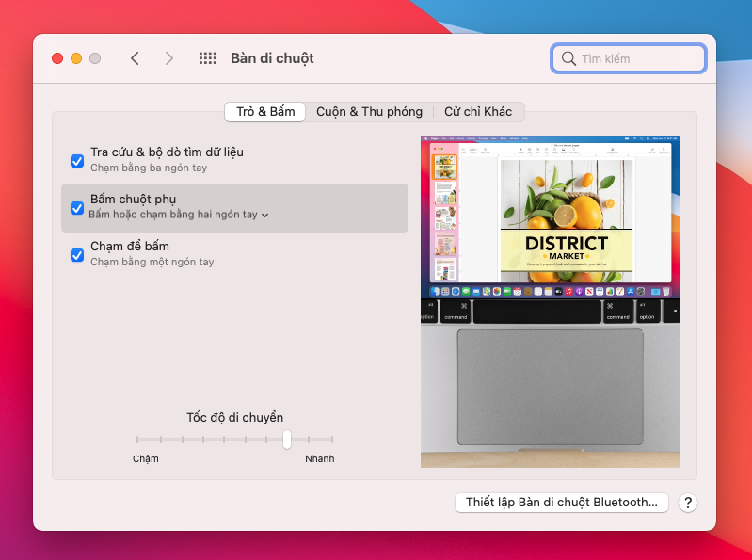
Task: Uncheck the Bấm chuột phụ option
Action: (x=77, y=208)
